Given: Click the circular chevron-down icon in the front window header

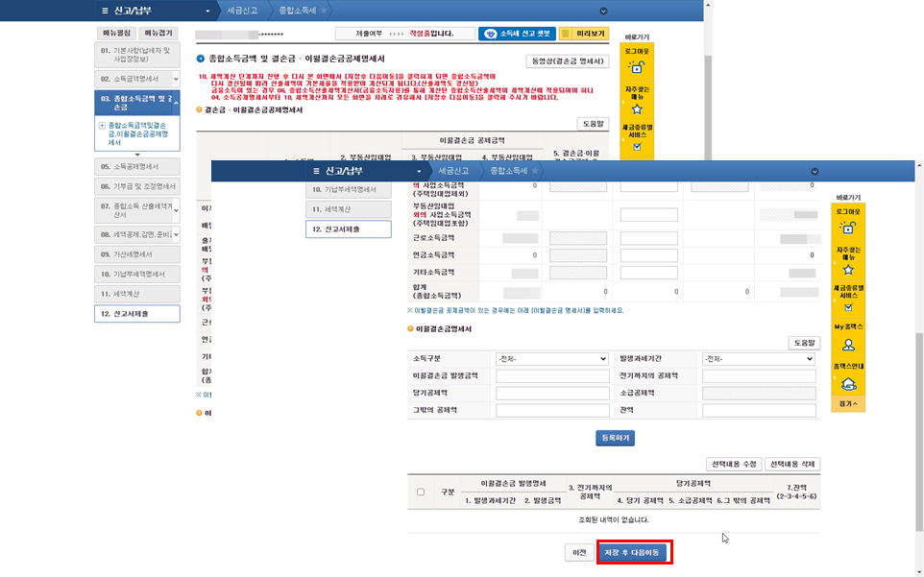Looking at the screenshot, I should [815, 171].
